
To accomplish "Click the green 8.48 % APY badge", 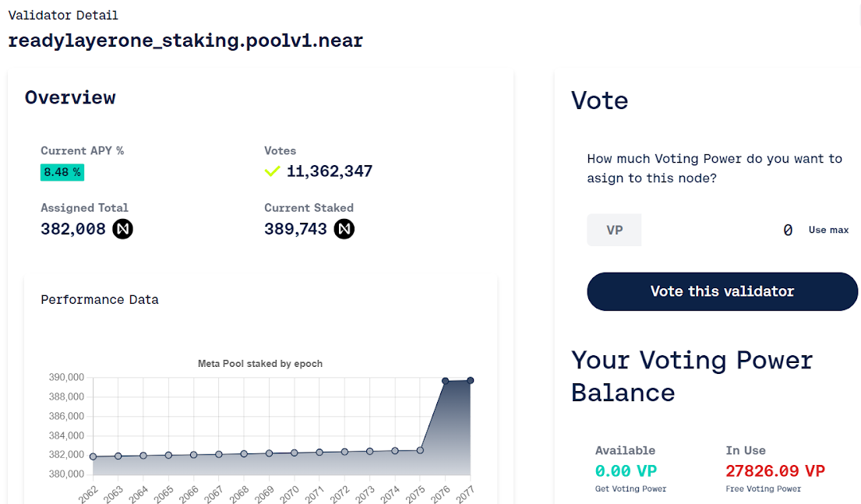I will 62,172.
